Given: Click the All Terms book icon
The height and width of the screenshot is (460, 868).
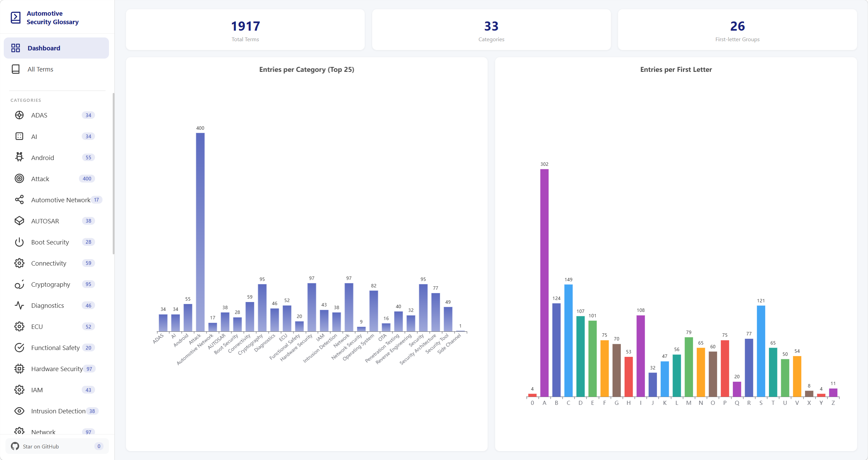Looking at the screenshot, I should [x=16, y=69].
